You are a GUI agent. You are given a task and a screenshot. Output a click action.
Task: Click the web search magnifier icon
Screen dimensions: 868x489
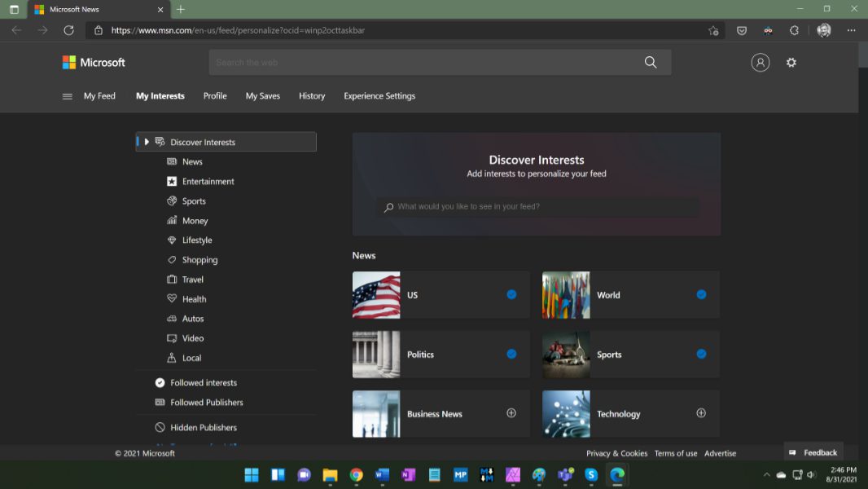tap(650, 63)
